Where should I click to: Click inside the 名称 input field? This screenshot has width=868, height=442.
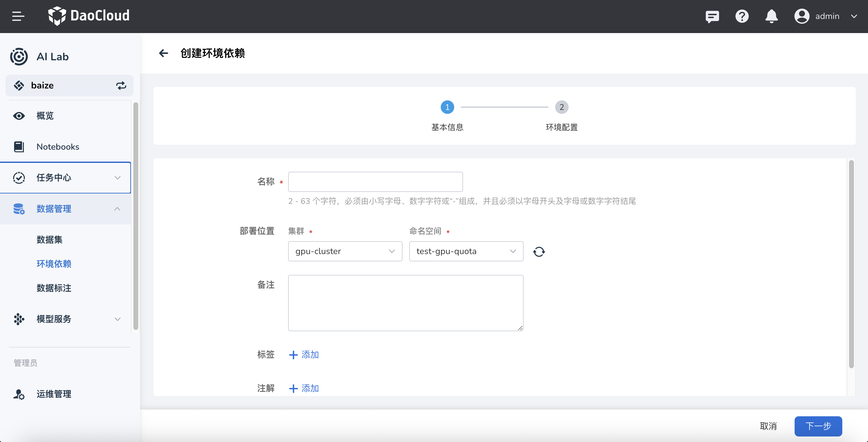(375, 182)
